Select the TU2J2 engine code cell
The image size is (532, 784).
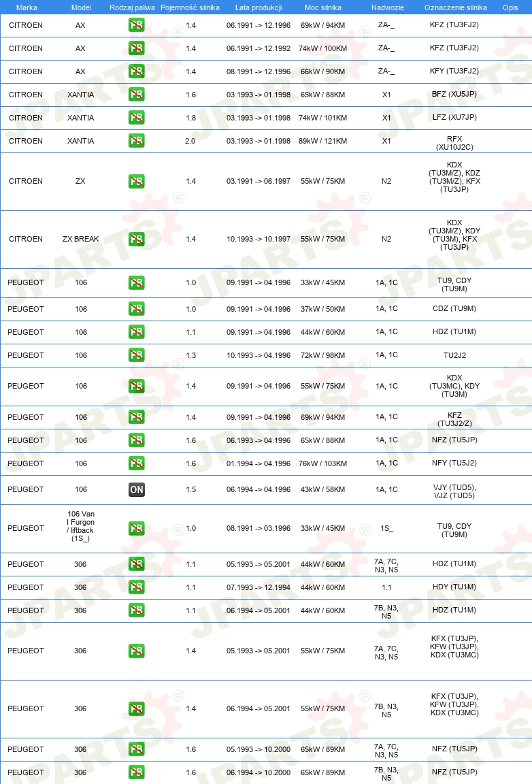tap(454, 355)
